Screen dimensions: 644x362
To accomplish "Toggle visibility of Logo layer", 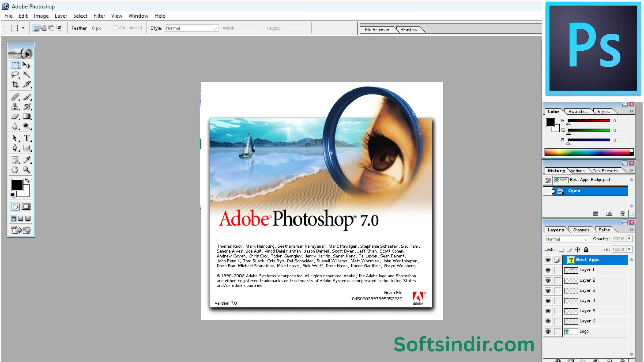I will coord(548,331).
